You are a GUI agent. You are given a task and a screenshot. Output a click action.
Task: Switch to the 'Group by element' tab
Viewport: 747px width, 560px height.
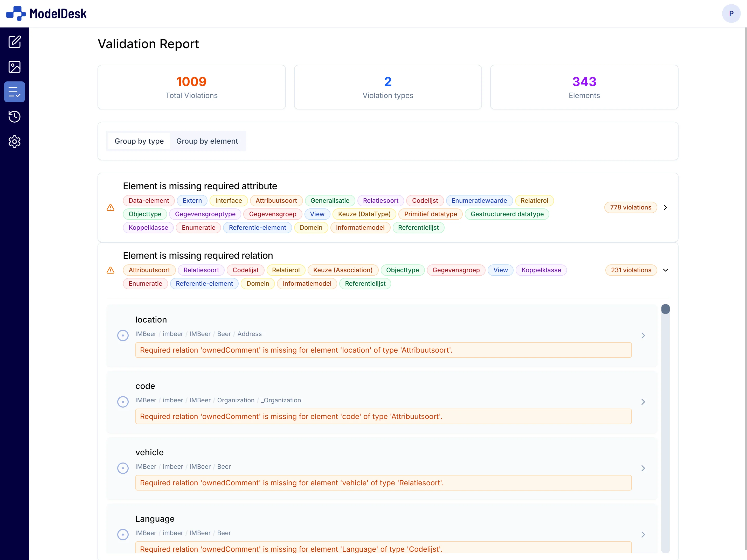point(207,141)
